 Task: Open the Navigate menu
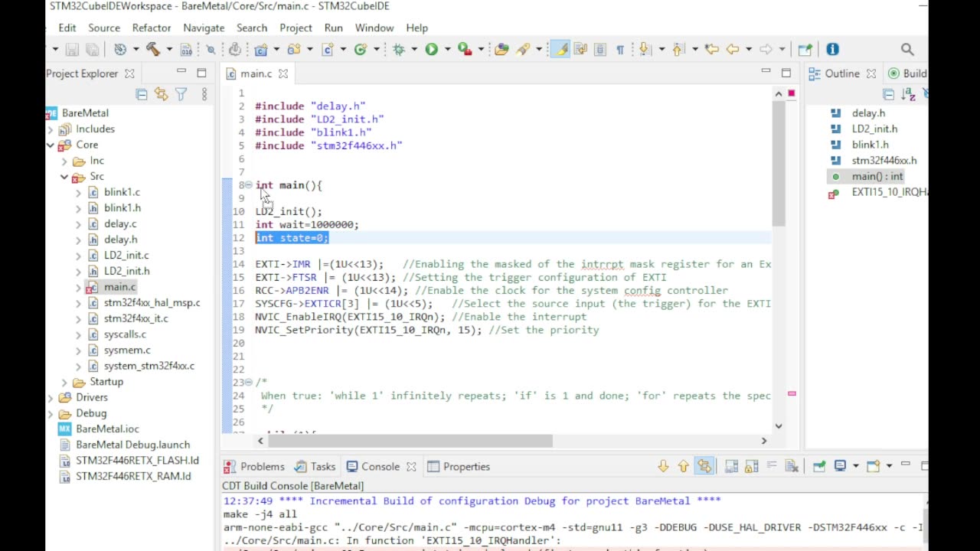[204, 28]
